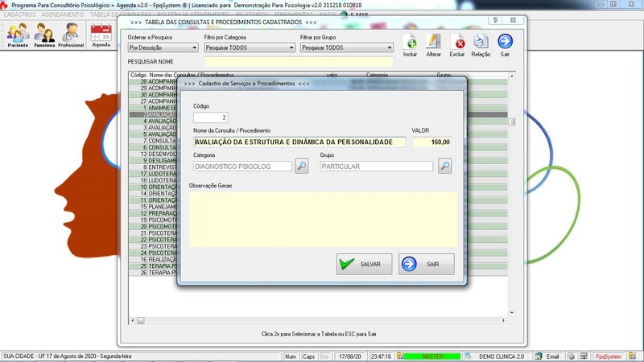Open the Agenda calendar icon

pyautogui.click(x=101, y=35)
